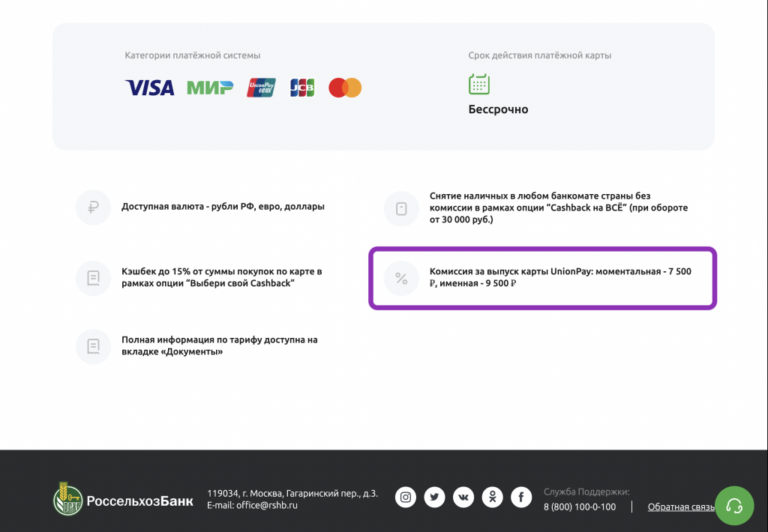Click the percent commission icon
The image size is (768, 532).
pos(401,279)
